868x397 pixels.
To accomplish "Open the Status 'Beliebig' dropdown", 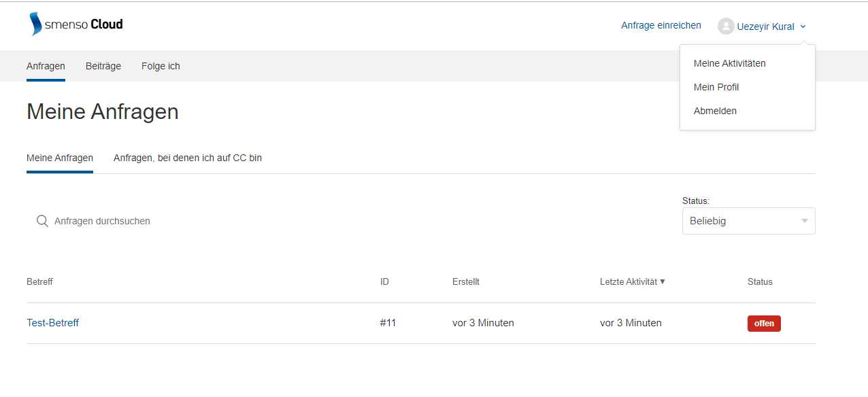I will pos(748,221).
